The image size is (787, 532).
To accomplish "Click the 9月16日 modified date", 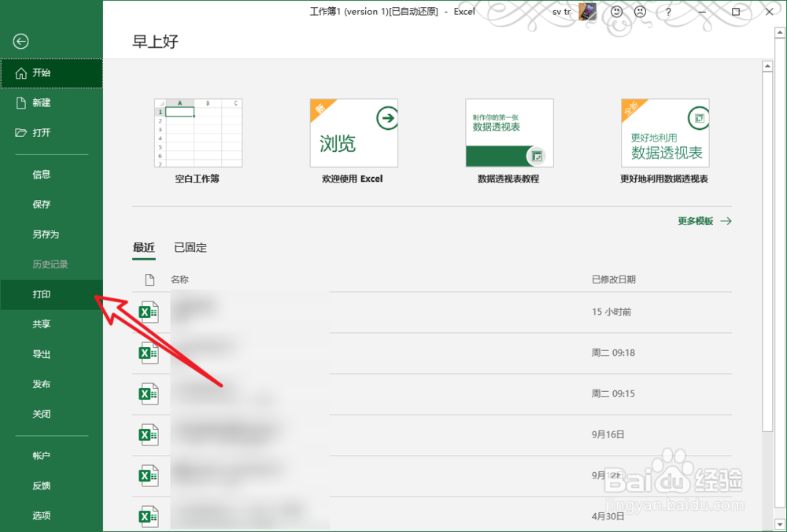I will pyautogui.click(x=608, y=434).
